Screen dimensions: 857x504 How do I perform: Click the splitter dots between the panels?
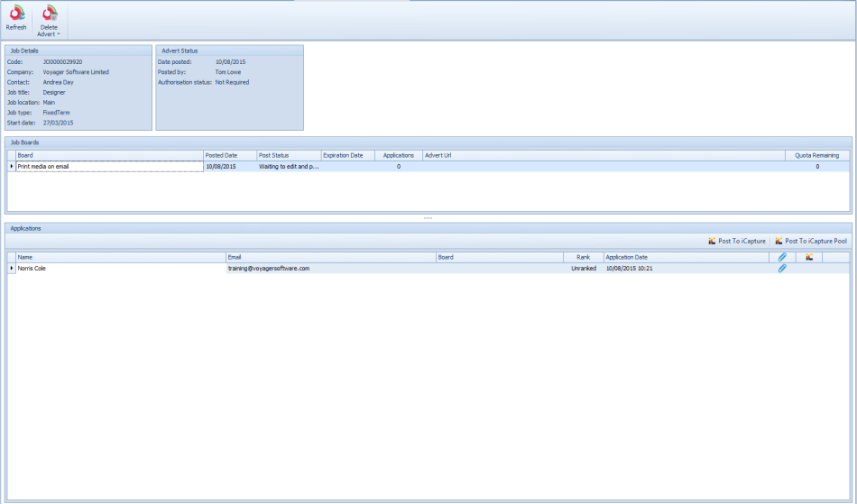428,218
